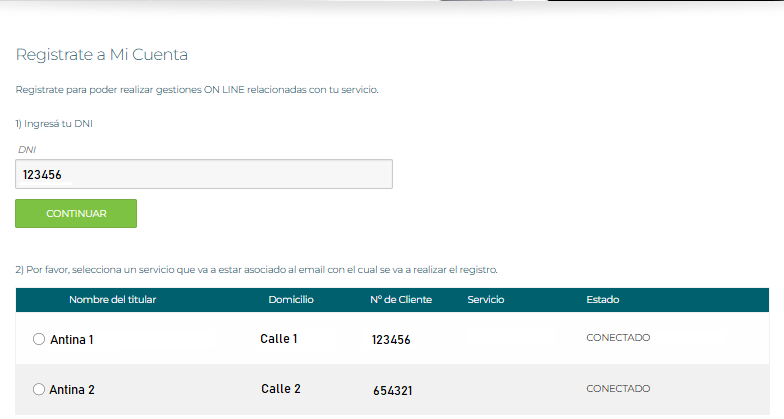Click the 'Estado' column header
Image resolution: width=784 pixels, height=419 pixels.
603,300
